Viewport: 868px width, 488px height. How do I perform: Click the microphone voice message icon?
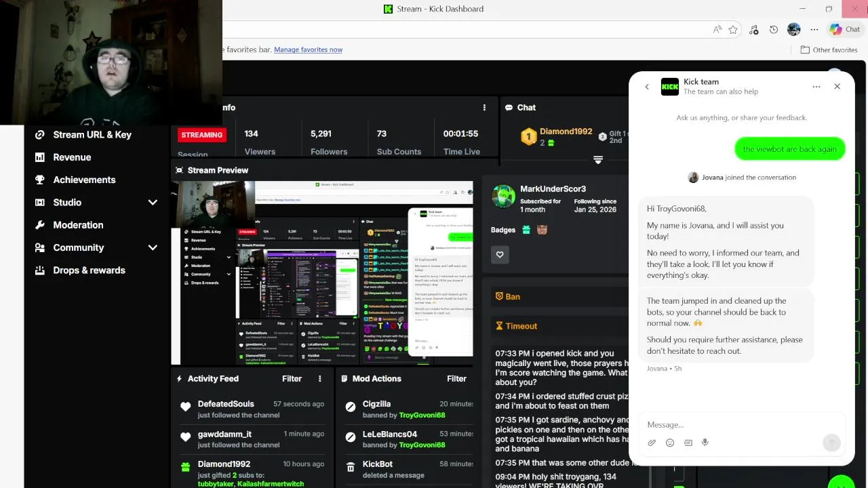(x=705, y=443)
